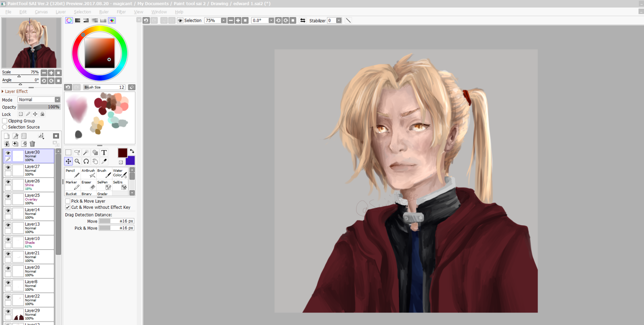Hide Layer30 using its eye icon
The width and height of the screenshot is (644, 325).
8,153
